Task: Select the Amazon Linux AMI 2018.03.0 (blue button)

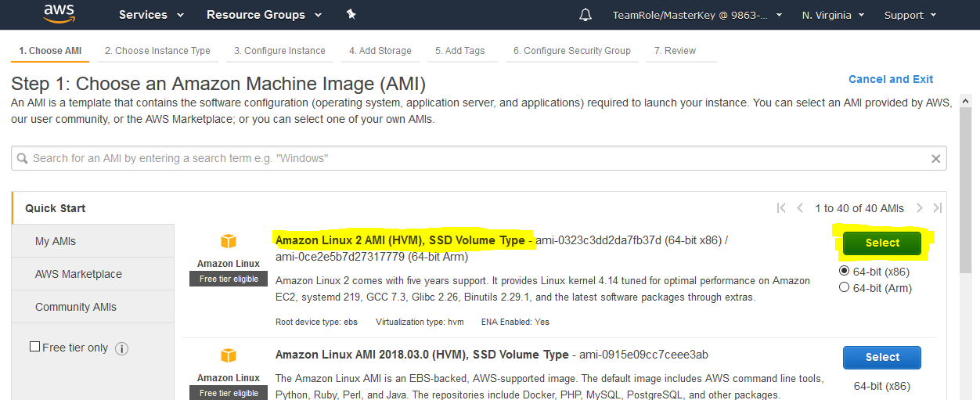Action: point(882,357)
